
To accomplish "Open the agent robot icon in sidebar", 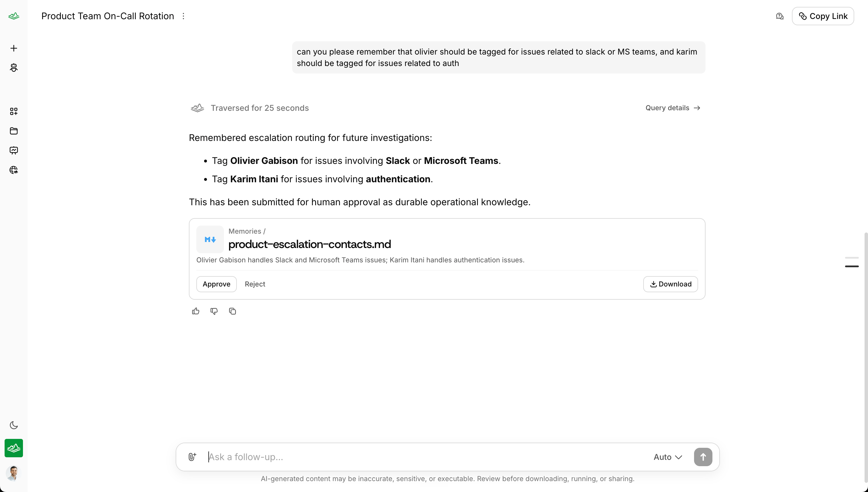I will click(x=13, y=67).
